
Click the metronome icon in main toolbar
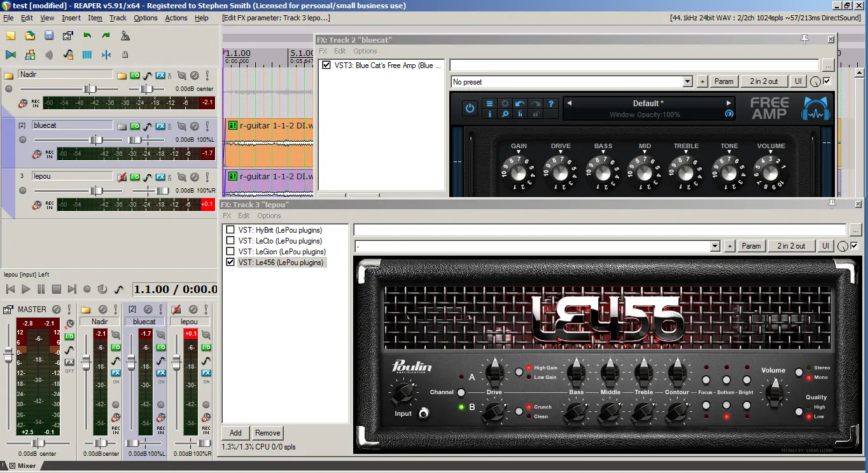[125, 36]
